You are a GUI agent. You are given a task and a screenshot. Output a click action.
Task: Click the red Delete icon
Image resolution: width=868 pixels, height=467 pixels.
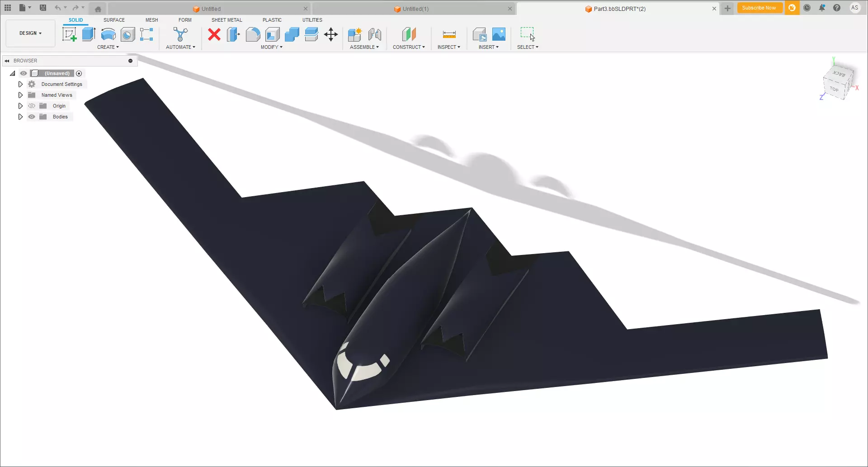(x=214, y=34)
